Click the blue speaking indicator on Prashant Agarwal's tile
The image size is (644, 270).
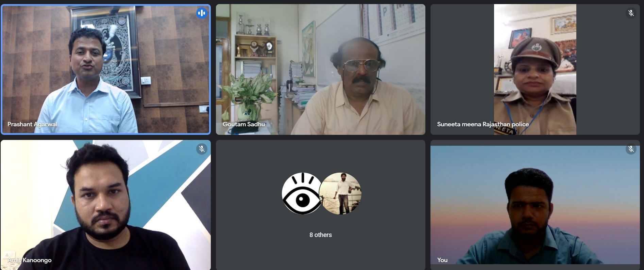click(x=202, y=13)
